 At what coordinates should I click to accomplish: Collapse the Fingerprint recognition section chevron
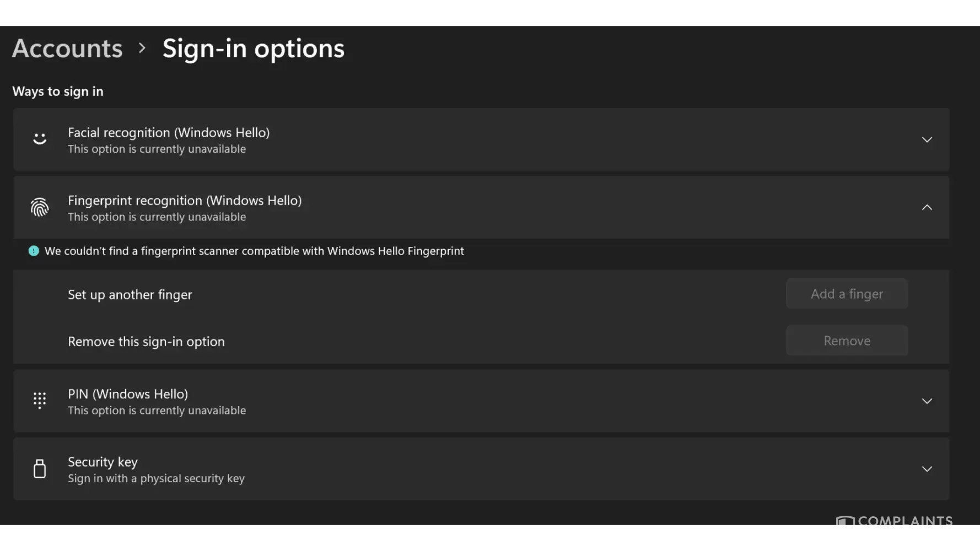coord(927,207)
